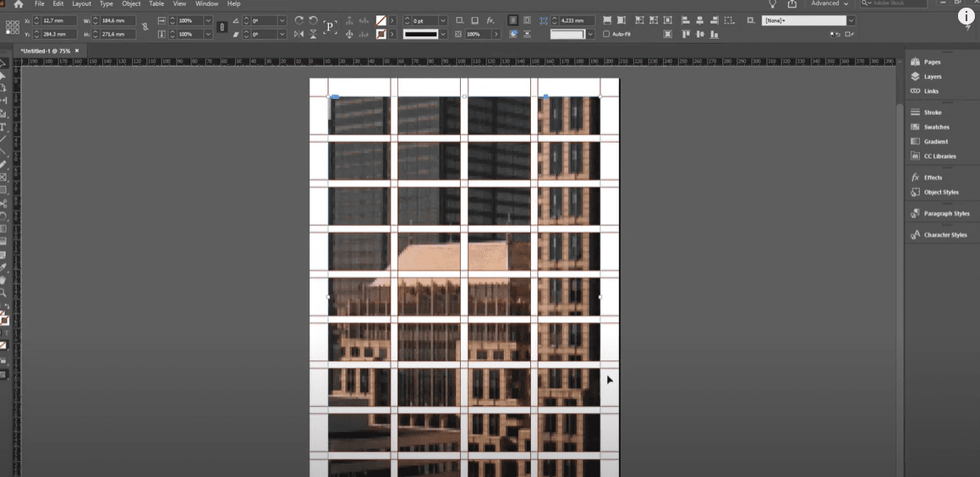Viewport: 980px width, 477px height.
Task: Open the Advanced workspace dropdown
Action: 829,3
